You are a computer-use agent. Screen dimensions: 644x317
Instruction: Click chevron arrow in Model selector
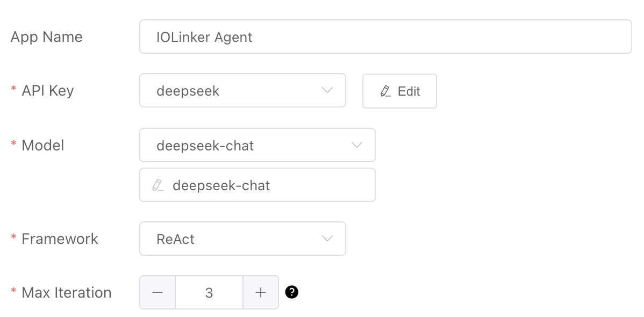coord(356,145)
